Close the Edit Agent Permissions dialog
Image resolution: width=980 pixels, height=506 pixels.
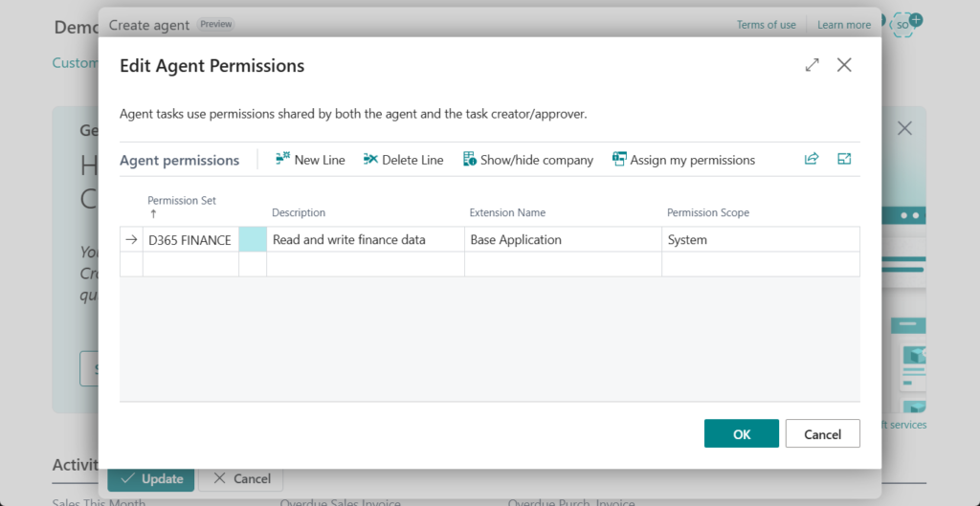click(x=844, y=65)
